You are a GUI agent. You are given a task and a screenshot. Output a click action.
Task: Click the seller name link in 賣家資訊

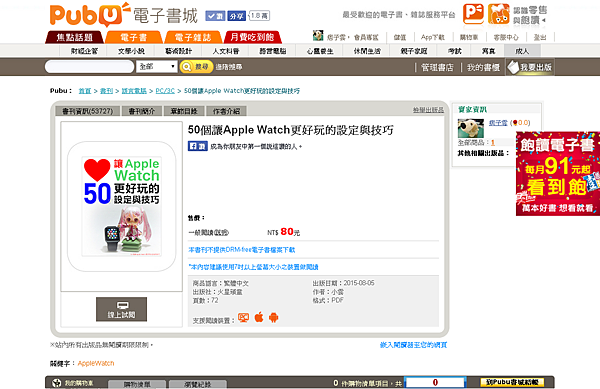[x=498, y=123]
